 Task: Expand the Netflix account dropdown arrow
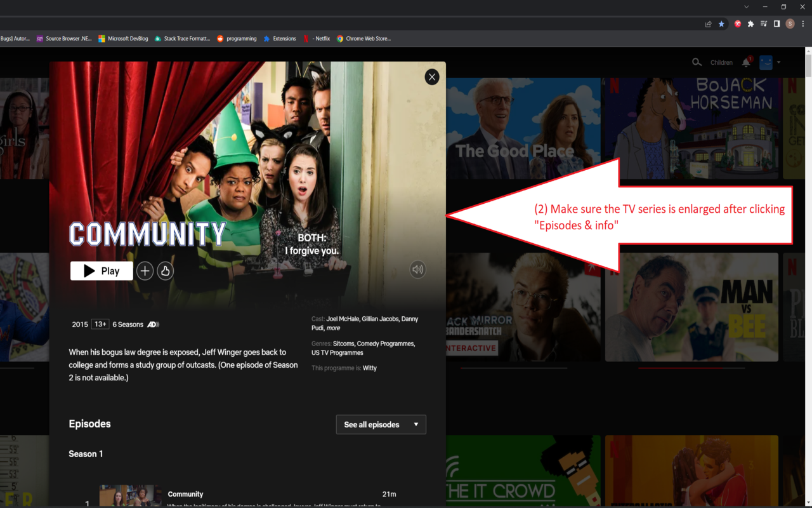[x=778, y=62]
